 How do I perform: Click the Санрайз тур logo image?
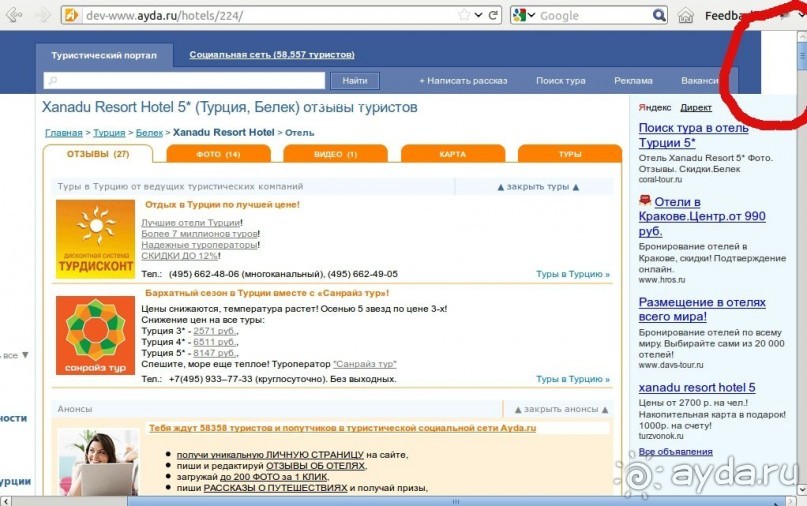pos(95,336)
